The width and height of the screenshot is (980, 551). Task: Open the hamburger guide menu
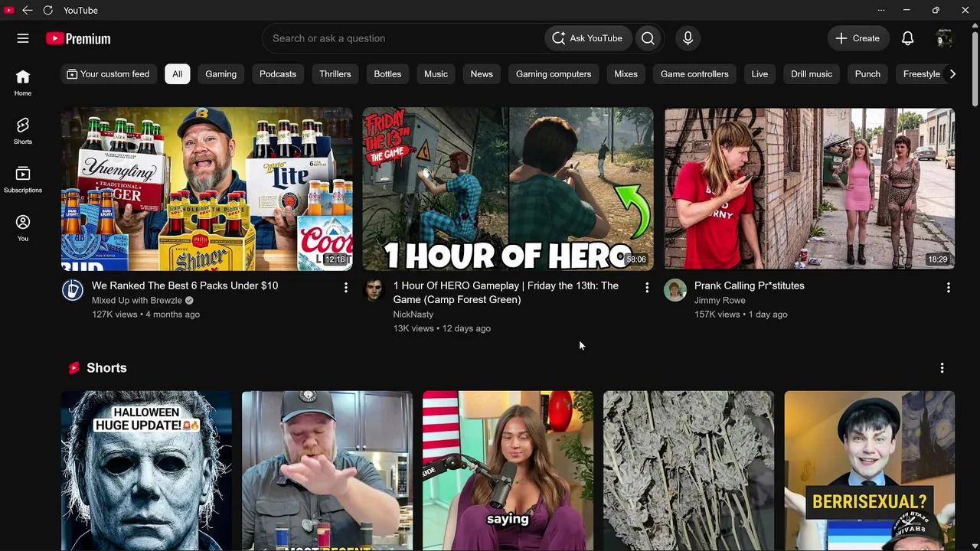coord(23,38)
